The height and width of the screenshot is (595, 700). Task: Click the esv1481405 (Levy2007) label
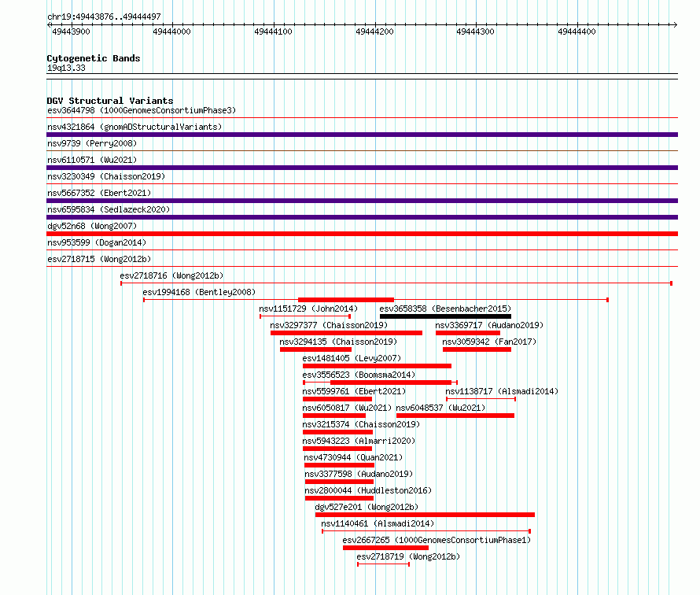pos(352,358)
